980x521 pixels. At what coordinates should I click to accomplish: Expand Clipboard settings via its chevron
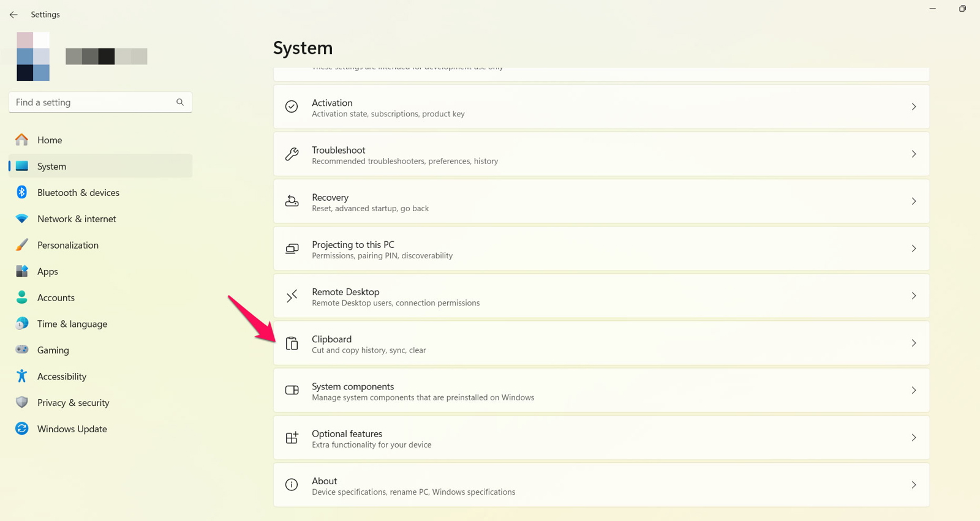[x=913, y=343]
